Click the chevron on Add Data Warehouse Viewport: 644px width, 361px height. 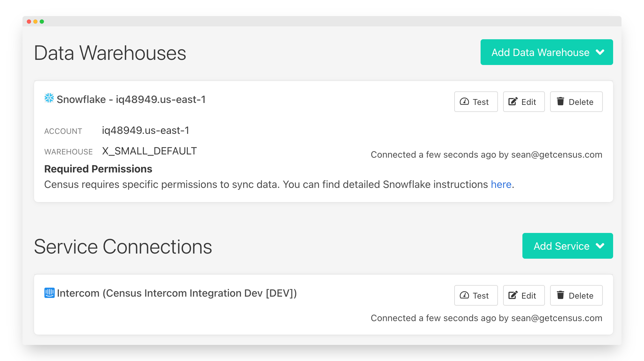click(600, 52)
